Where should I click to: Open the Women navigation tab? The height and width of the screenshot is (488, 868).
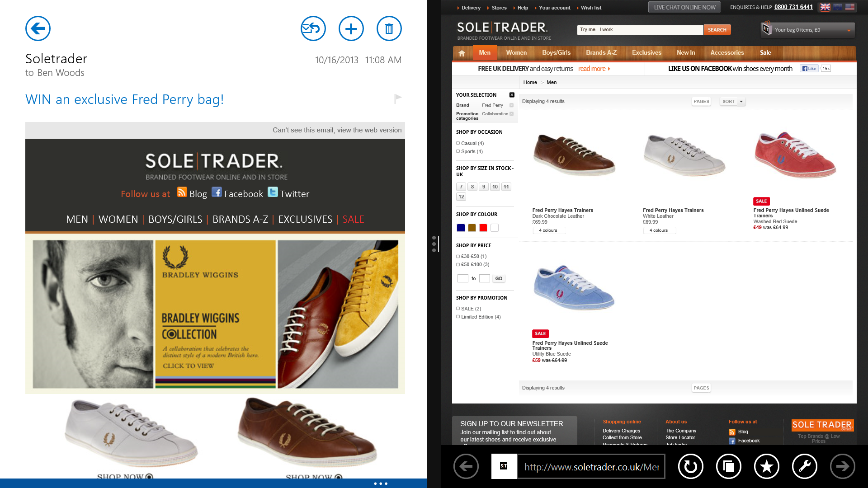(516, 53)
